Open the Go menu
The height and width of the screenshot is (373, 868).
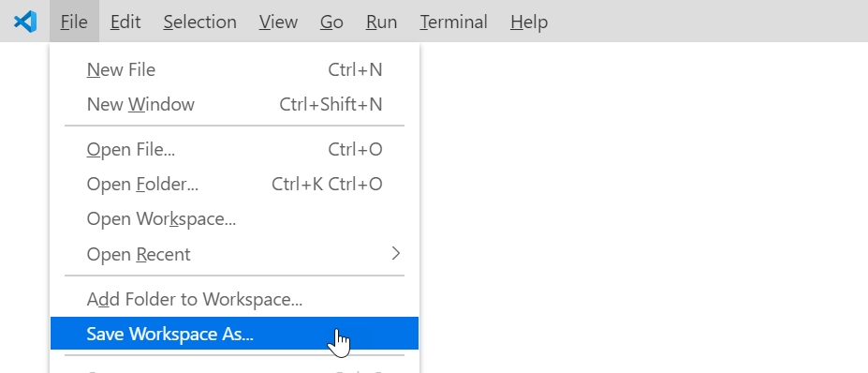[331, 22]
